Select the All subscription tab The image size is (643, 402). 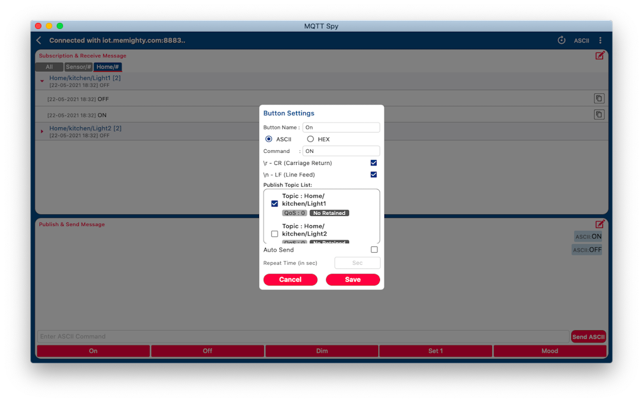click(x=49, y=67)
